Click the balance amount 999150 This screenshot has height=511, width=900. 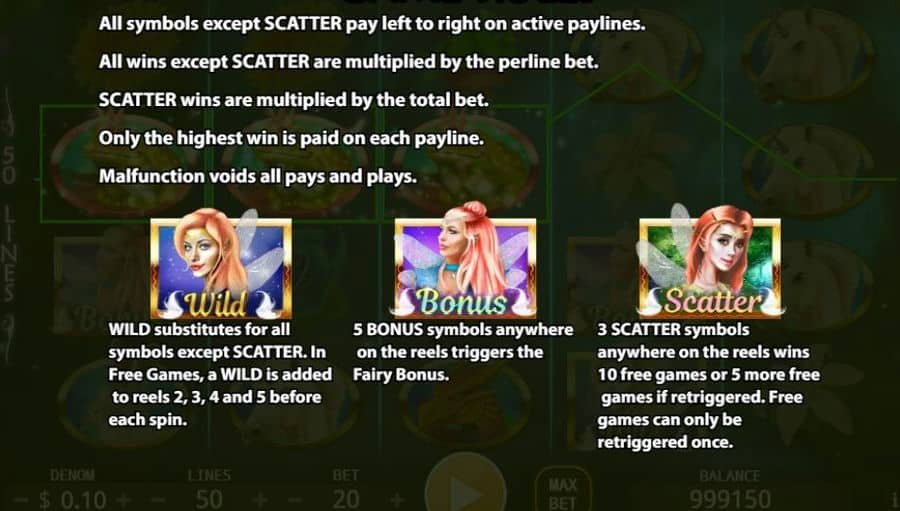click(730, 500)
